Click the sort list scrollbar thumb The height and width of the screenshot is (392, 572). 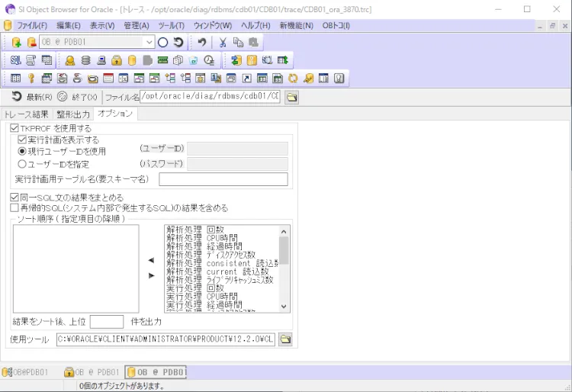(x=284, y=250)
